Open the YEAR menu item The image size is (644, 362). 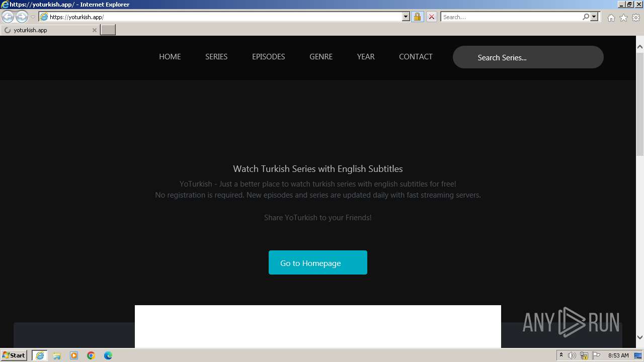[366, 57]
